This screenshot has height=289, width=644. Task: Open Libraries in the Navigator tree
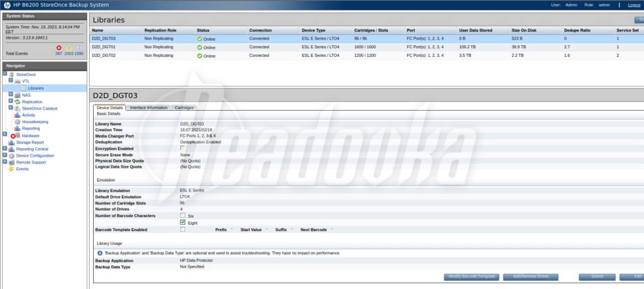click(x=36, y=88)
